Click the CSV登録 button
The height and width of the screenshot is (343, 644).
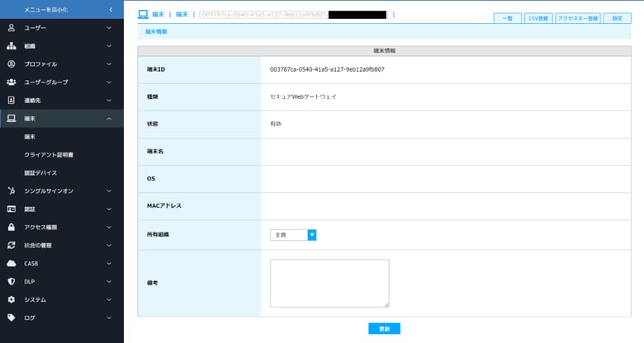coord(538,18)
